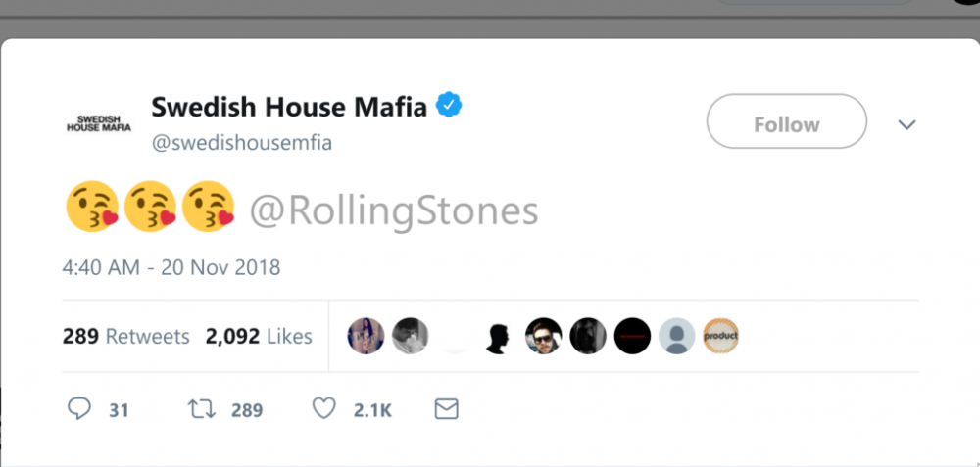Click the reply speech bubble icon
The image size is (980, 467).
click(x=79, y=409)
